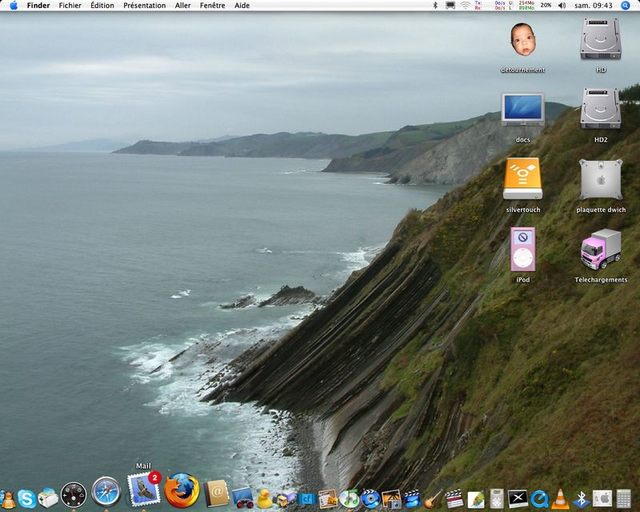Viewport: 640px width, 512px height.
Task: Open the volume control in menu bar
Action: pos(562,6)
